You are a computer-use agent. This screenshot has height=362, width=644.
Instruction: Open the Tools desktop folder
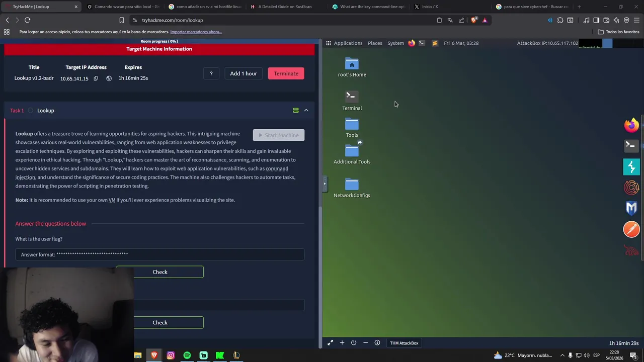click(x=352, y=128)
